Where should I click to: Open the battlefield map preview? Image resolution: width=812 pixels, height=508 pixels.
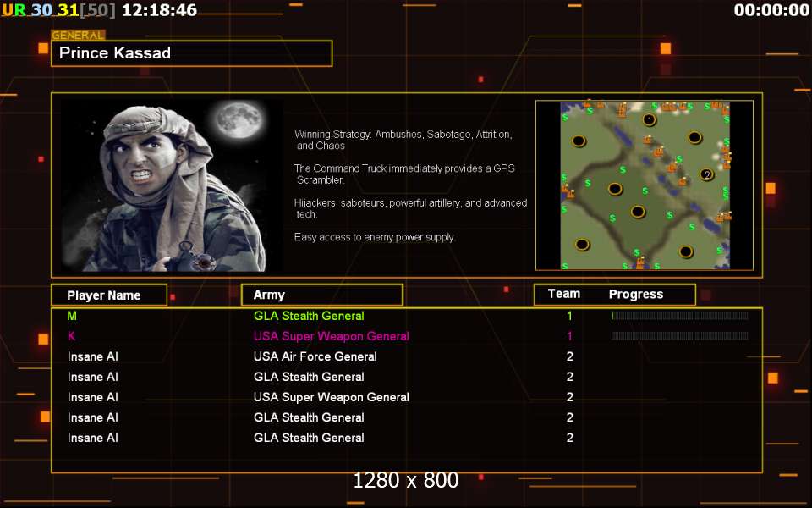coord(645,185)
